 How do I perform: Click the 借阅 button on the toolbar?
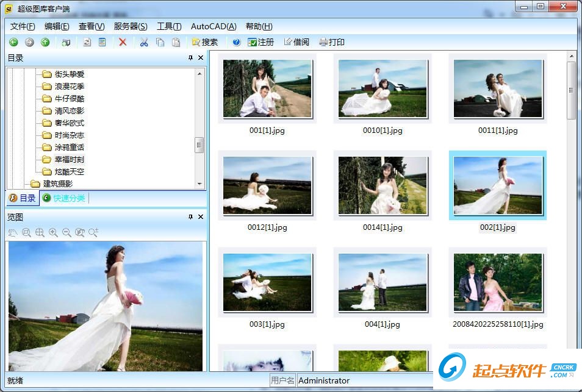(x=296, y=42)
